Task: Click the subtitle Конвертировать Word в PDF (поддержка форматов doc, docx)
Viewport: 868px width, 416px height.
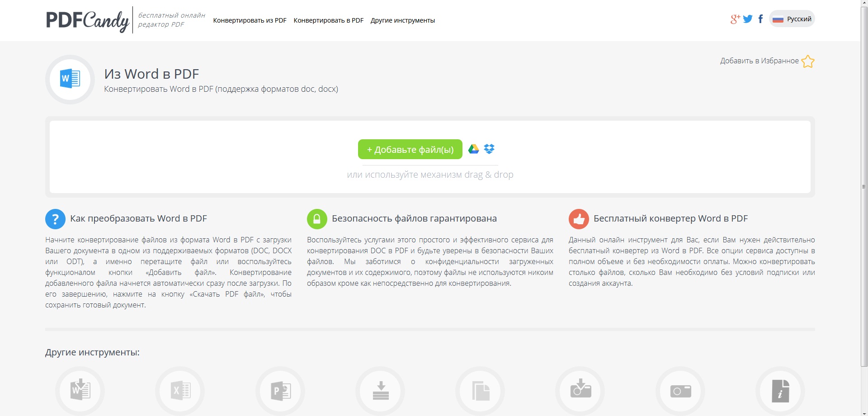Action: [x=221, y=89]
